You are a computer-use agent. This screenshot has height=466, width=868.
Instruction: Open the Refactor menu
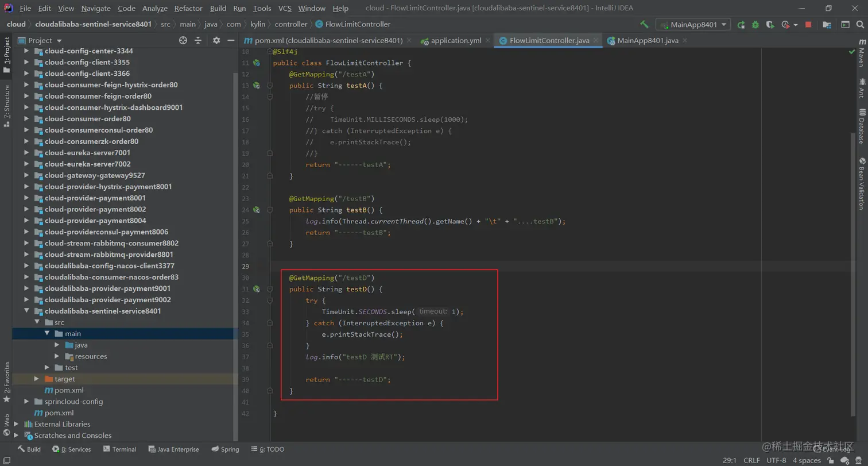pos(188,8)
